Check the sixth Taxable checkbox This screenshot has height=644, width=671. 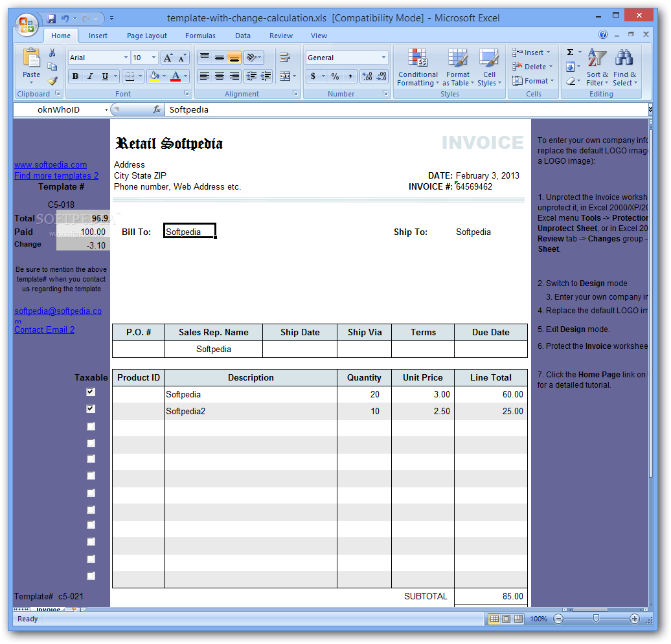(91, 476)
